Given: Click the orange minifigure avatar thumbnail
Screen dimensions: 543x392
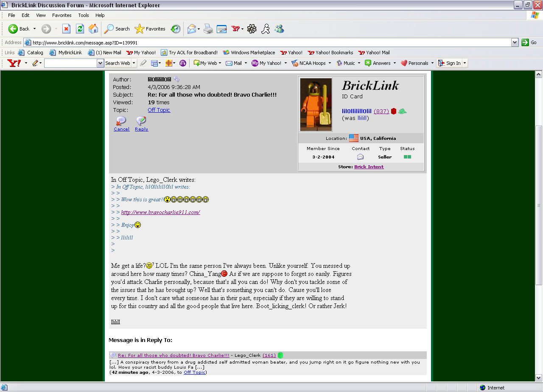Looking at the screenshot, I should pyautogui.click(x=316, y=105).
